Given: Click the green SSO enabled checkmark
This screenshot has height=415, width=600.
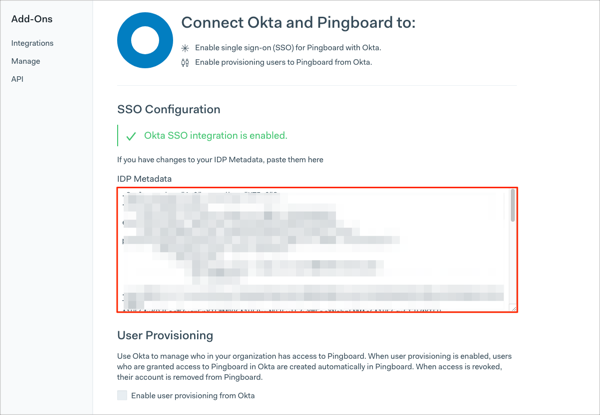Looking at the screenshot, I should pyautogui.click(x=131, y=136).
